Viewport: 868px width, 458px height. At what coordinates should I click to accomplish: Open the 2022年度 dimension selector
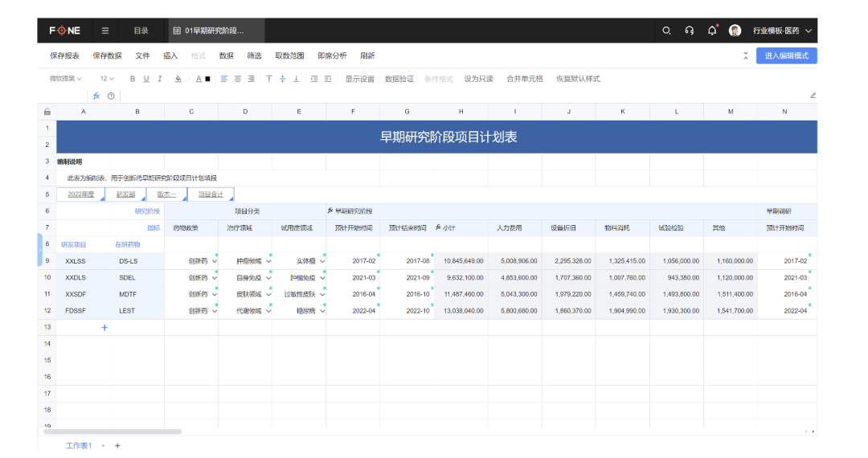tap(81, 194)
